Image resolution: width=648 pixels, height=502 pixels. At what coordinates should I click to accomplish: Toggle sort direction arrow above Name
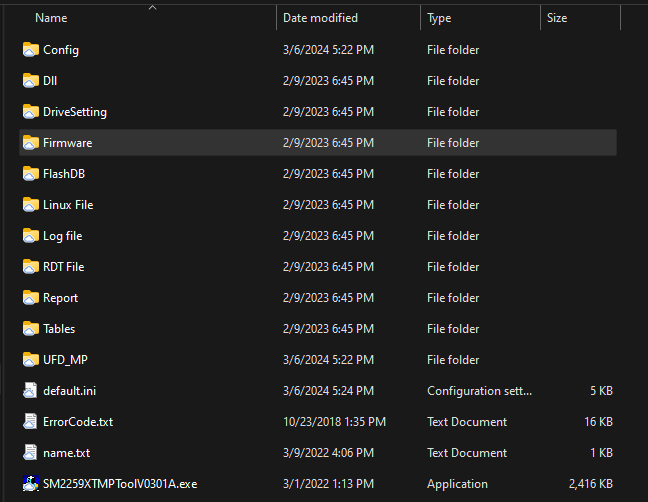pyautogui.click(x=152, y=7)
